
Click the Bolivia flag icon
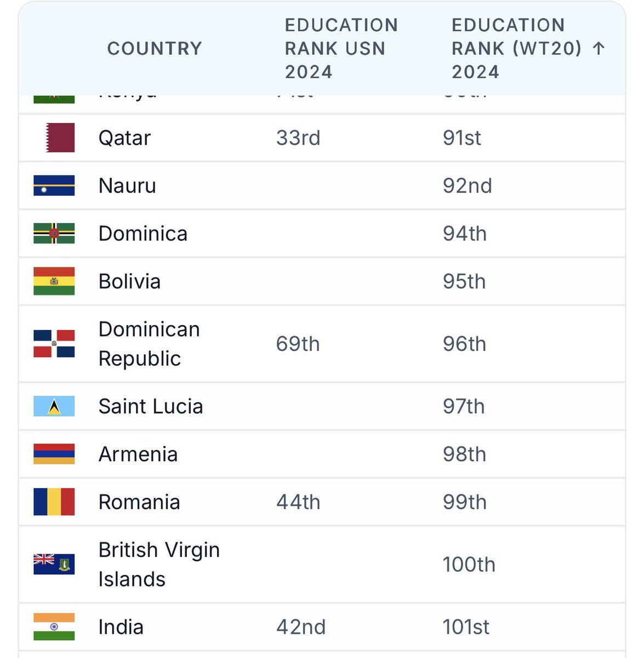(x=54, y=281)
